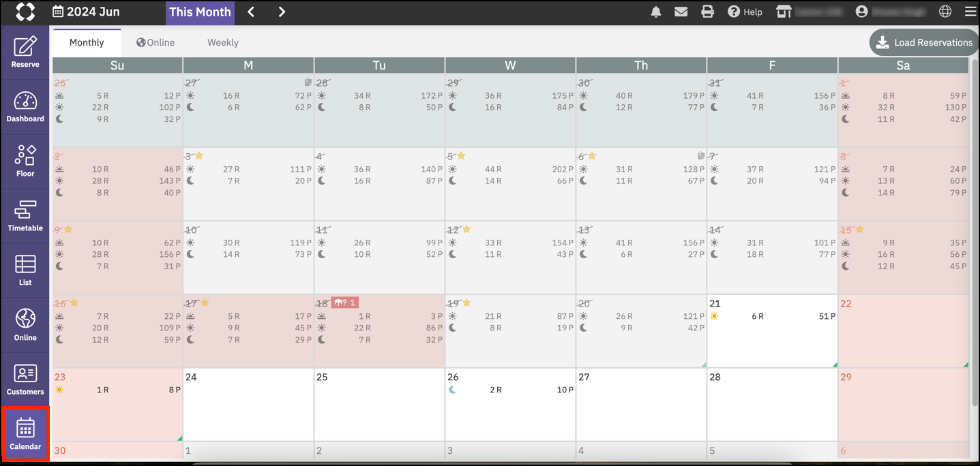Screen dimensions: 980x466
Task: Click the 30 date in bottom row
Action: pos(60,450)
